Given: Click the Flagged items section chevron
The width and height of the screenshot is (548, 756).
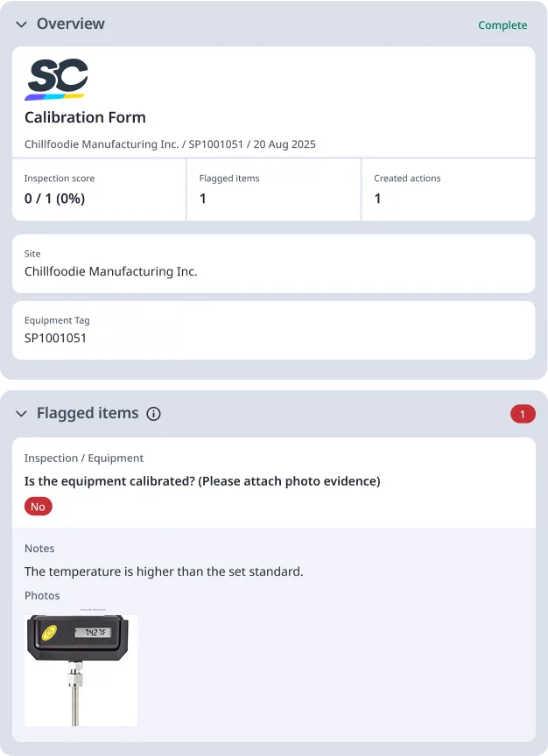Looking at the screenshot, I should click(21, 414).
